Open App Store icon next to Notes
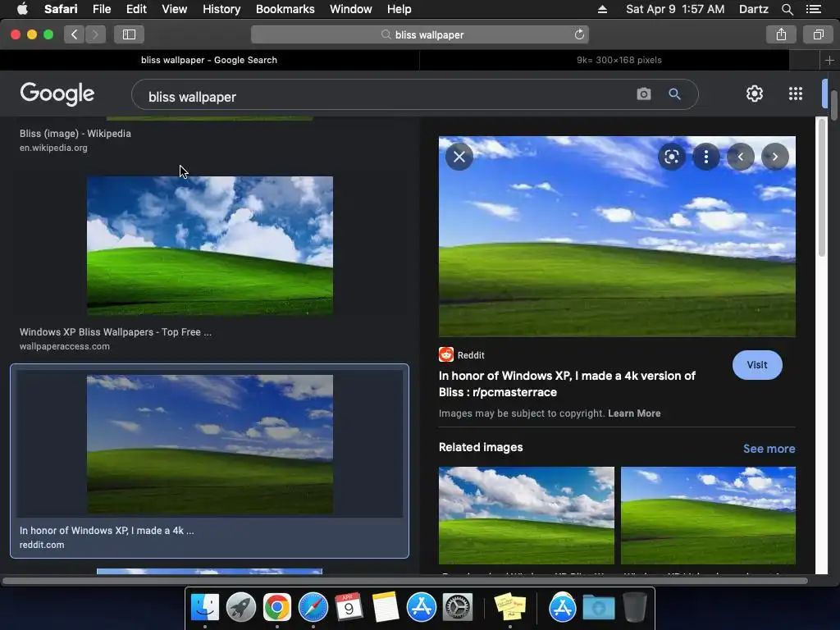 (x=422, y=607)
